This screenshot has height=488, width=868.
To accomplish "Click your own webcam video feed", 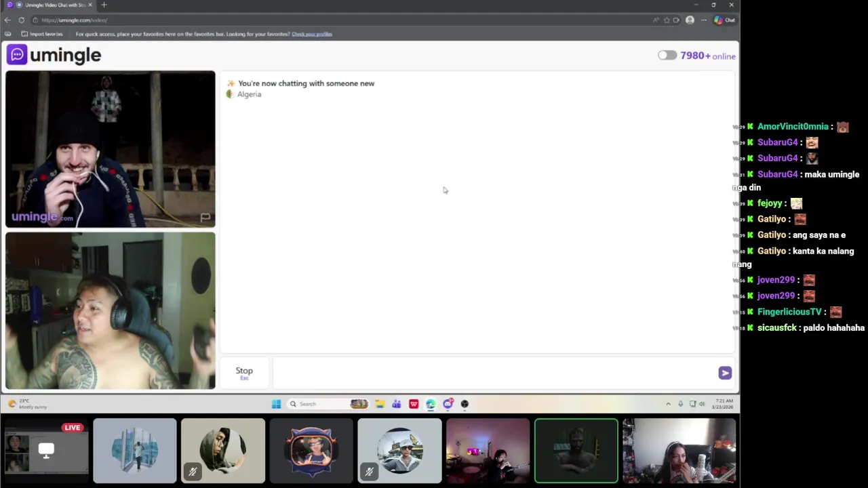I will click(111, 311).
